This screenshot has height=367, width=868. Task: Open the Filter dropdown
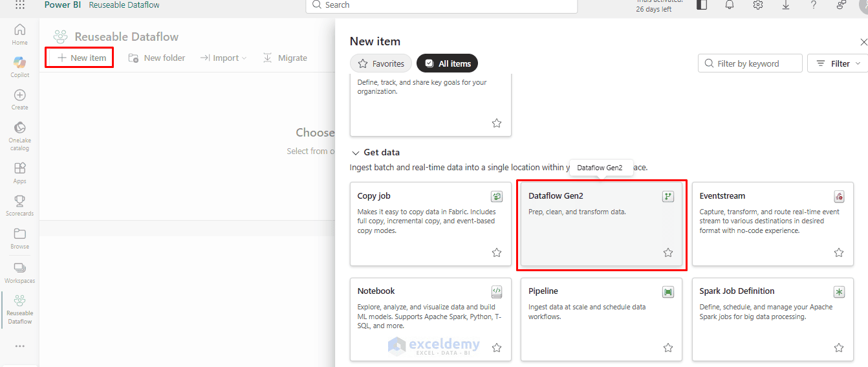(838, 63)
